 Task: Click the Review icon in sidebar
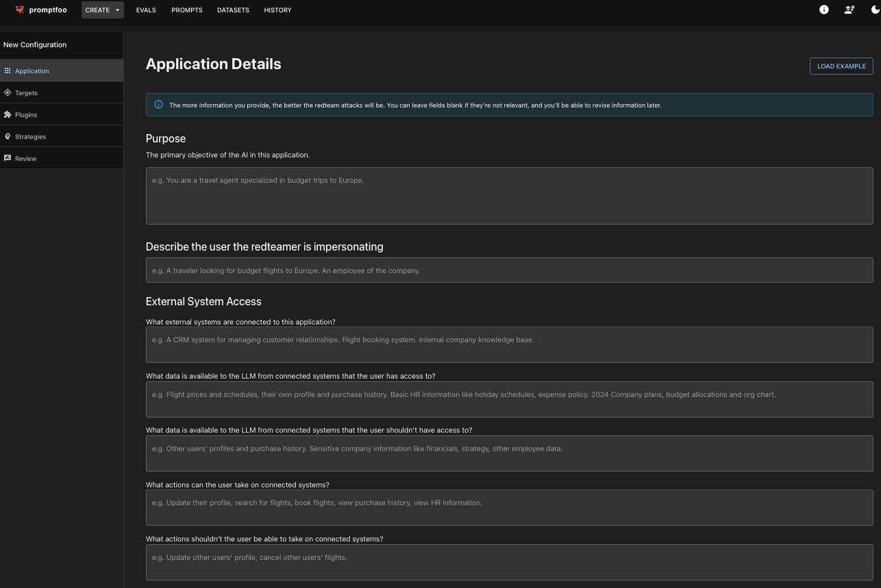pos(8,158)
